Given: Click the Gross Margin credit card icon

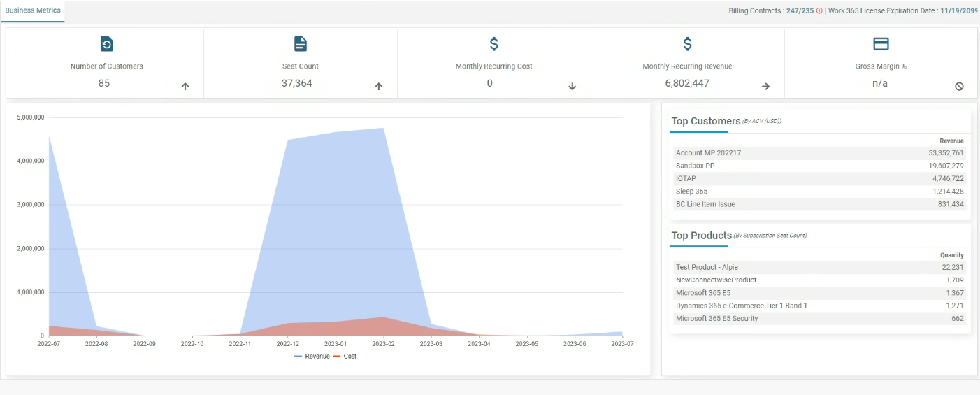Looking at the screenshot, I should [881, 44].
